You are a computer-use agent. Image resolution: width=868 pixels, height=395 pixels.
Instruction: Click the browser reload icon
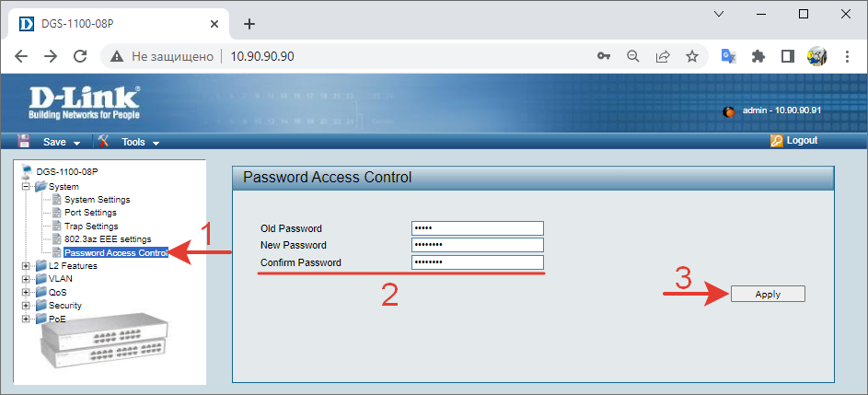(x=80, y=56)
